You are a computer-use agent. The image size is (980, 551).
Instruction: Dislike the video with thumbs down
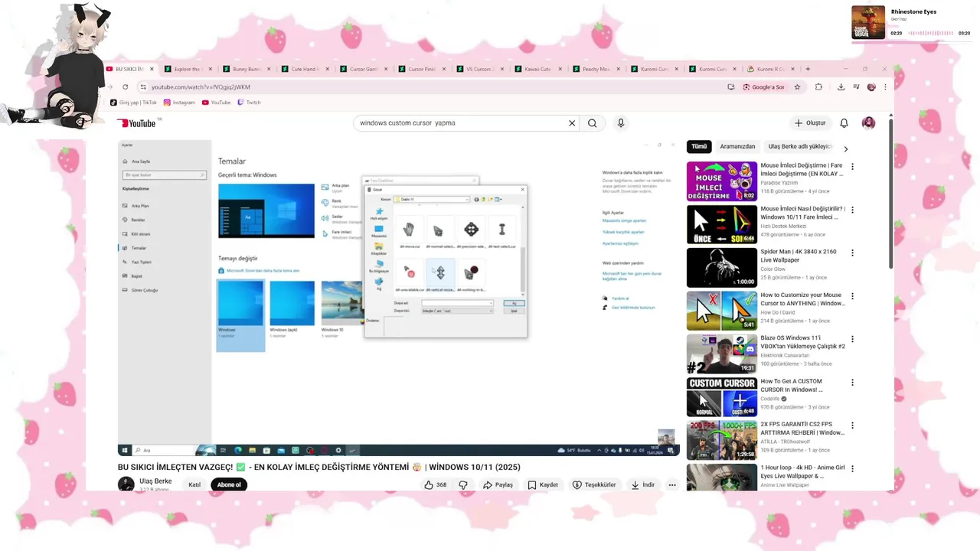[x=463, y=484]
